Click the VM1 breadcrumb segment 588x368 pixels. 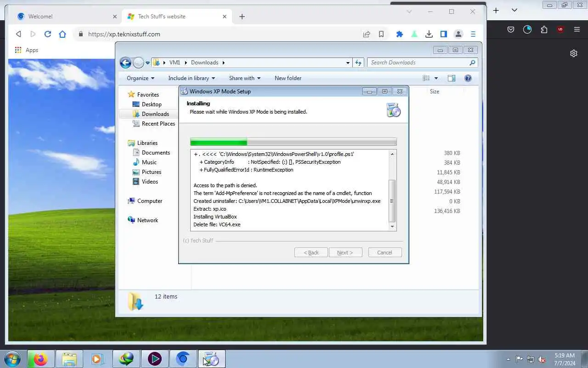click(175, 63)
